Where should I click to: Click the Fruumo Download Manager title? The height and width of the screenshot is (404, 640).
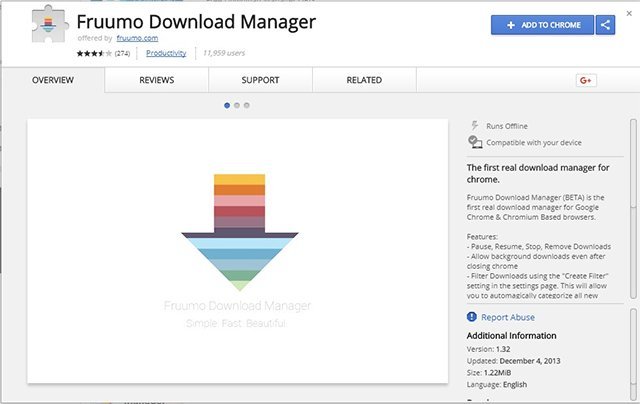[196, 22]
